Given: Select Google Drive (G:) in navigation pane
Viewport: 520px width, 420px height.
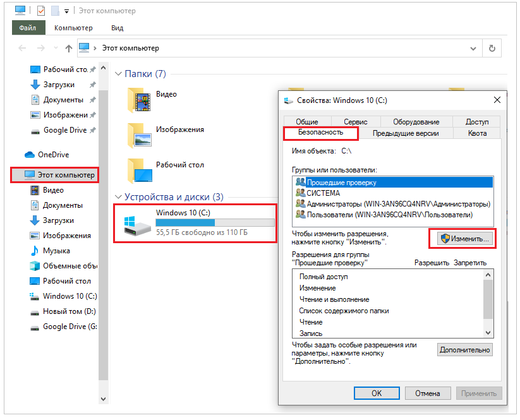Looking at the screenshot, I should pos(63,327).
